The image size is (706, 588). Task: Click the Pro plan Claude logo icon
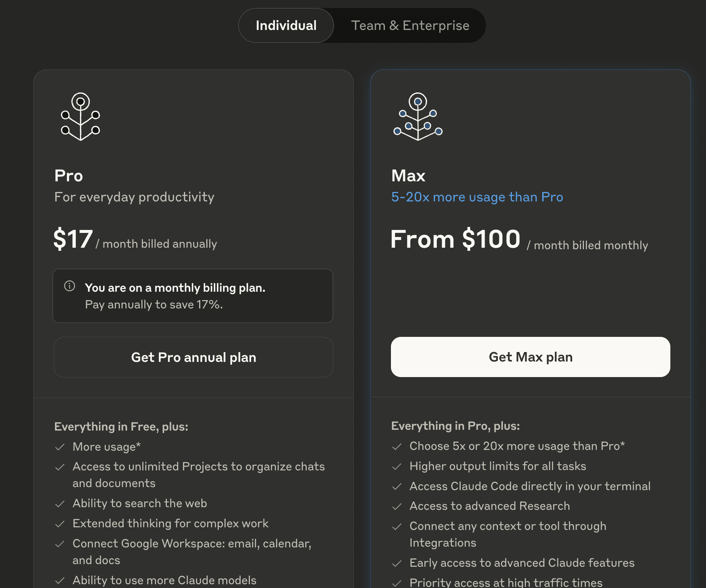click(x=80, y=116)
